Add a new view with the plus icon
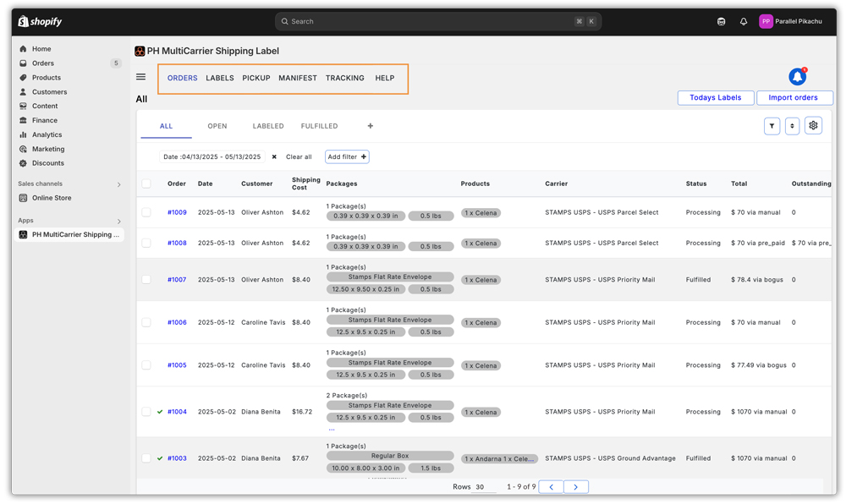846x504 pixels. coord(371,126)
